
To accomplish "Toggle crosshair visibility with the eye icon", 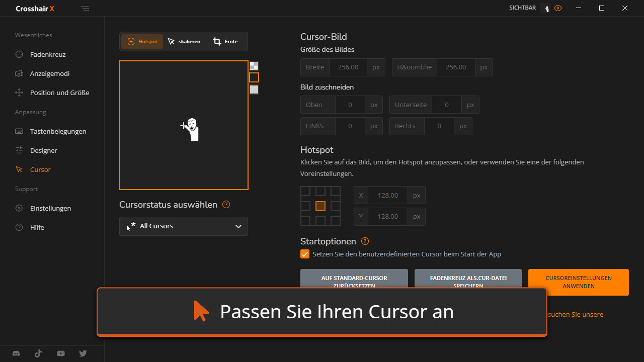I will coord(558,8).
